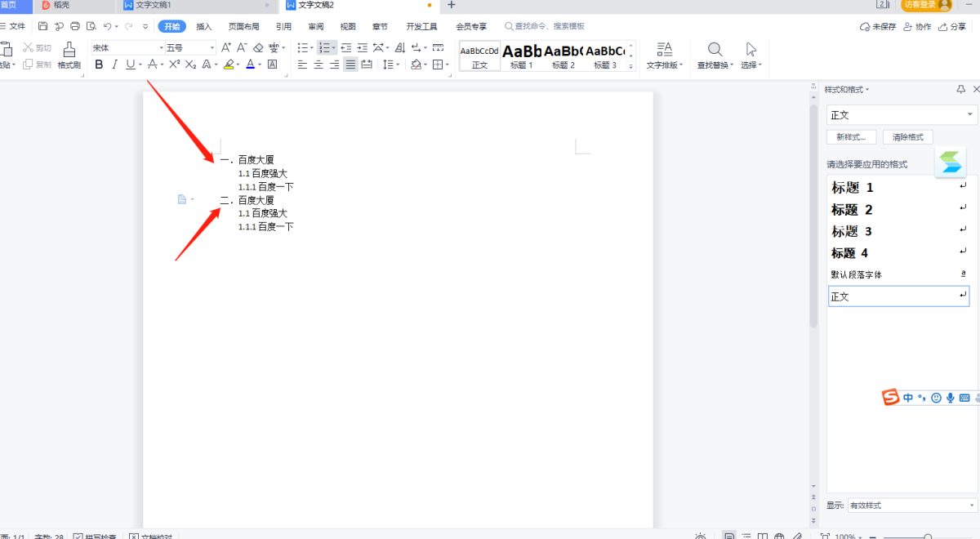Open a new tab with the plus button
Screen dimensions: 980x539
pos(452,5)
